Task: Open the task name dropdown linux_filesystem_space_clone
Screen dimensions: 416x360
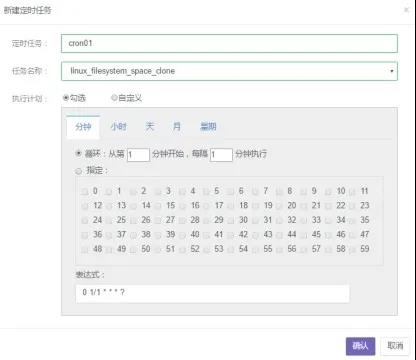Action: 229,71
